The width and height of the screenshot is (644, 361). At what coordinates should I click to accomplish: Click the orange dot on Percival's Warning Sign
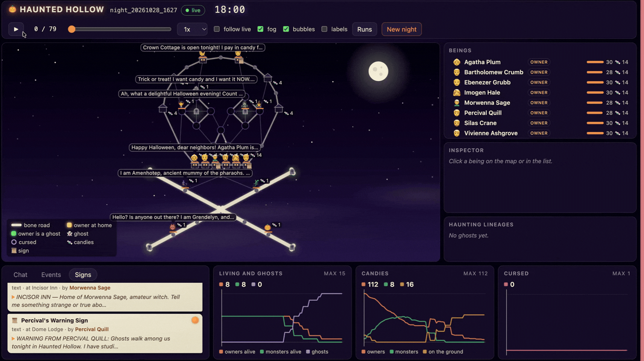[x=195, y=320]
